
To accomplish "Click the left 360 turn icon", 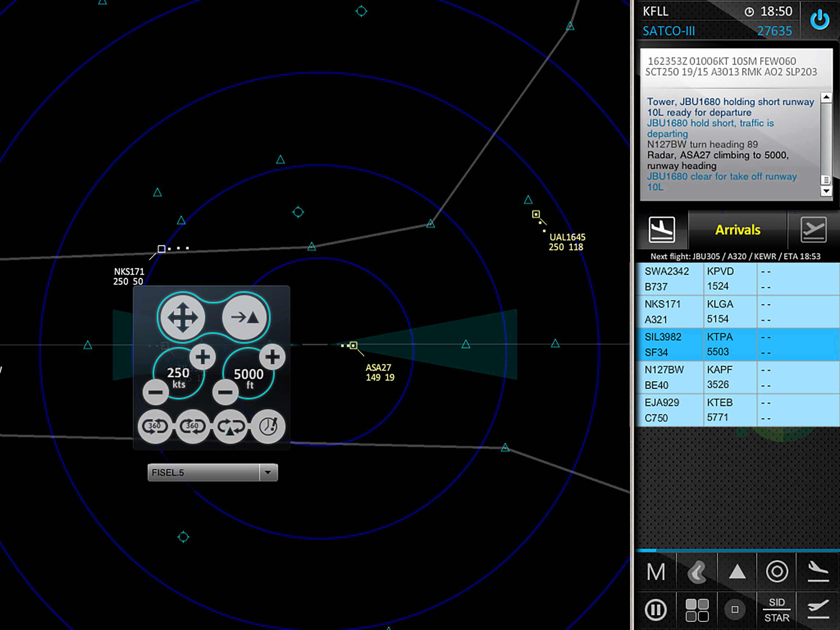I will (x=155, y=426).
